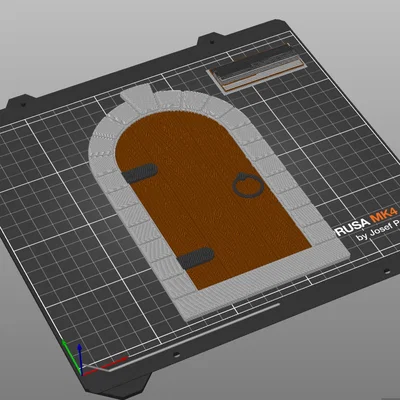Click the screw hole on front bed edge
400x400 pixels.
pos(176,354)
